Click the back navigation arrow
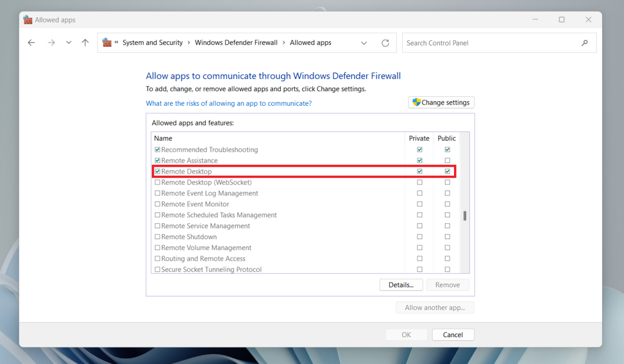The height and width of the screenshot is (364, 624). point(31,43)
